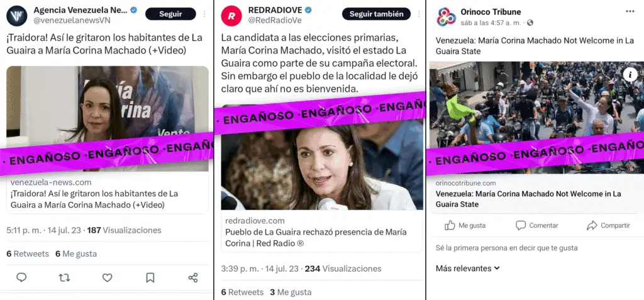
Task: Click Comentar on the Orinoco Tribune post
Action: [537, 225]
